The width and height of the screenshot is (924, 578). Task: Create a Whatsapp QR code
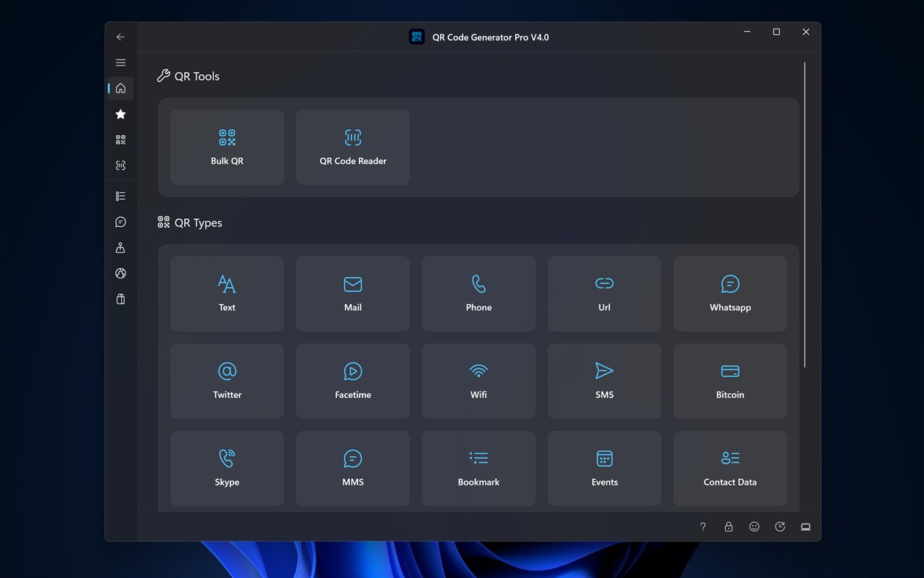click(x=730, y=293)
